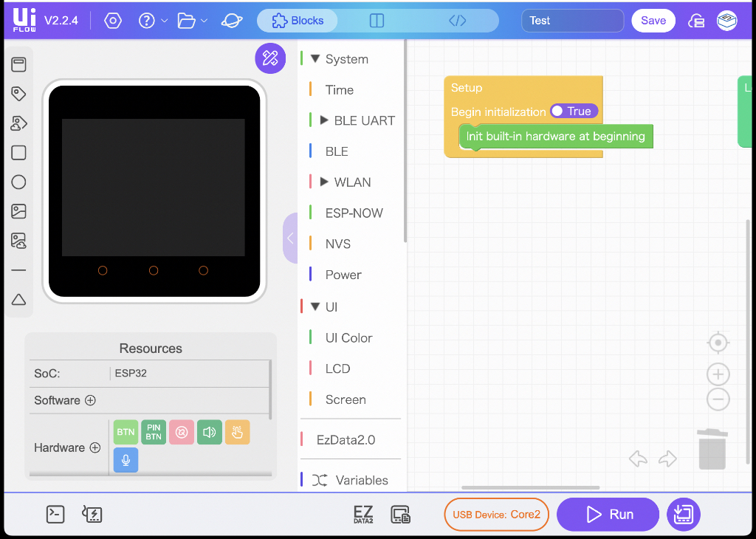Select the microphone hardware module

[x=126, y=460]
